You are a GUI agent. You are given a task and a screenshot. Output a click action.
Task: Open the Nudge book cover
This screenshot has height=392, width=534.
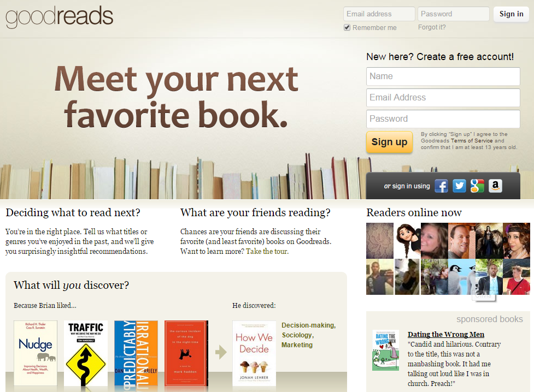36,353
